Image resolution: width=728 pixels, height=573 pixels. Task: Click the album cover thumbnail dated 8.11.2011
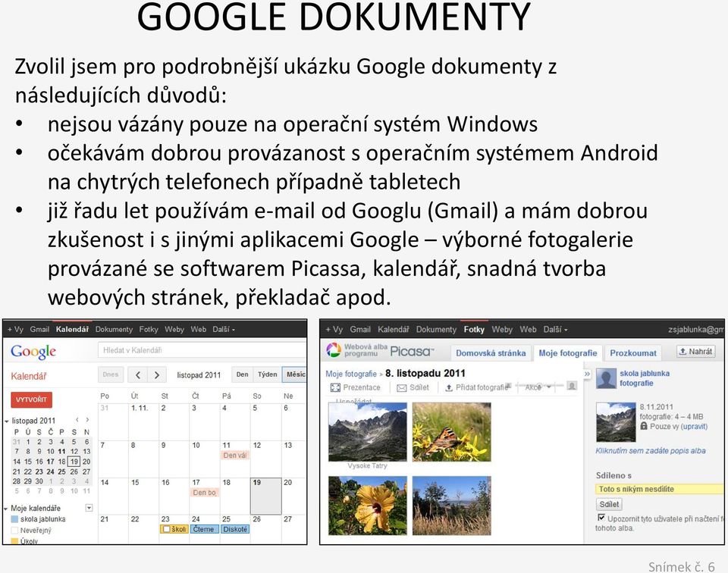[616, 421]
